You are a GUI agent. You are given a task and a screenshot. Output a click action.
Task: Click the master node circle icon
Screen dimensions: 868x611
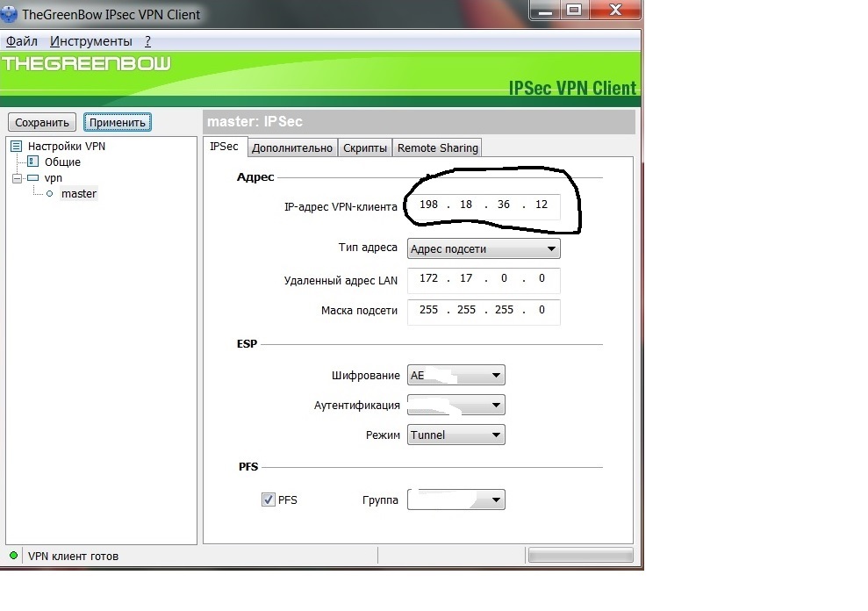[50, 194]
